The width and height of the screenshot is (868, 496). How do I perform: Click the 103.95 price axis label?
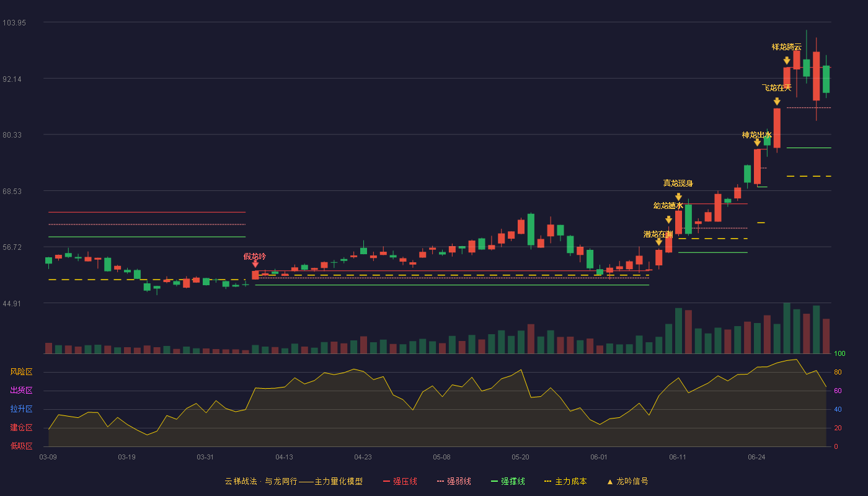(14, 22)
